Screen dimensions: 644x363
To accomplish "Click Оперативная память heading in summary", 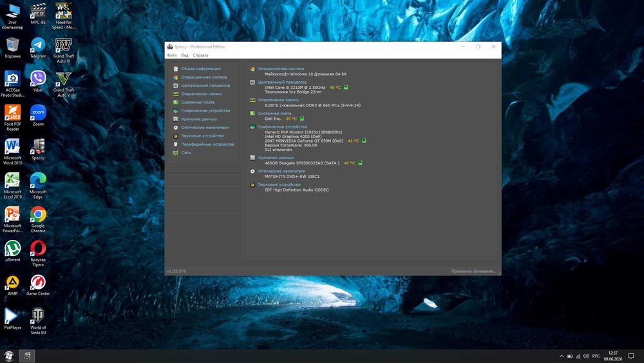I will pyautogui.click(x=278, y=100).
